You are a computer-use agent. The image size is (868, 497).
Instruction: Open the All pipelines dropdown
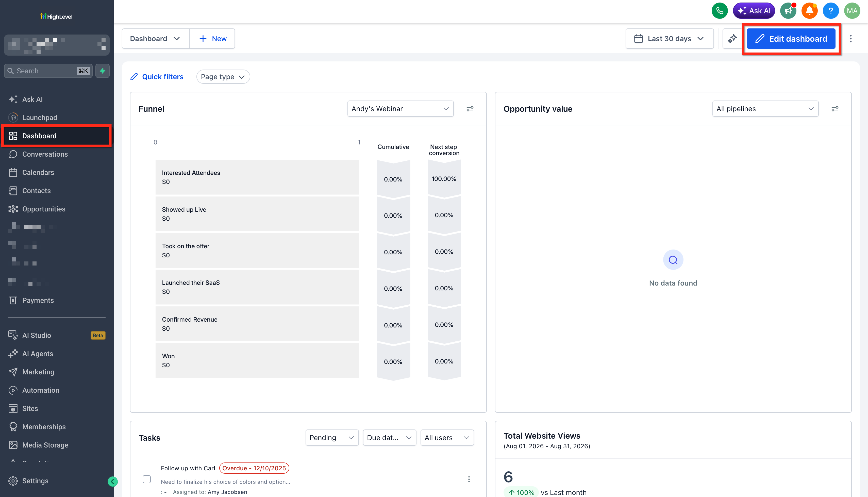coord(765,109)
